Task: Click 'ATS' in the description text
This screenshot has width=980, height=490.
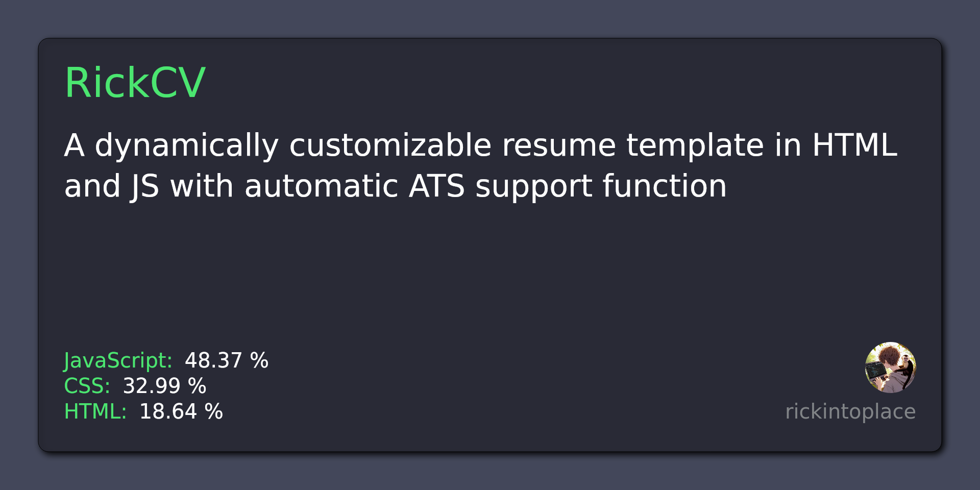Action: 437,186
